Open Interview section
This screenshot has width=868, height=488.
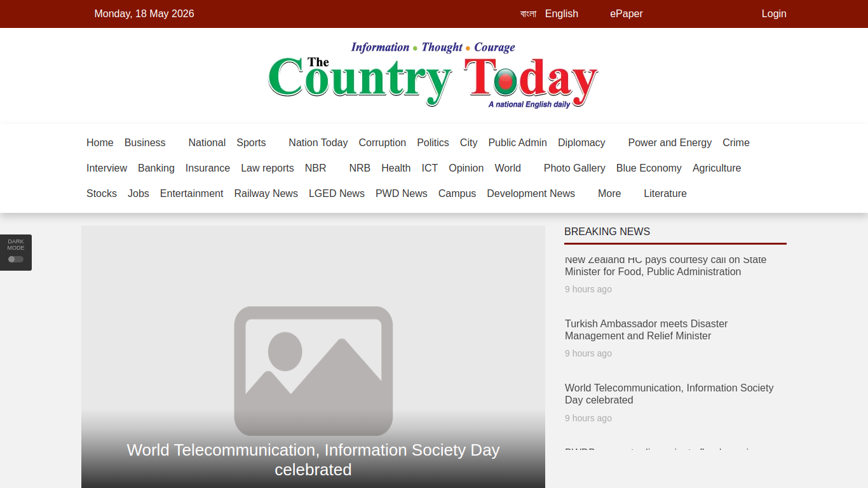pyautogui.click(x=107, y=168)
